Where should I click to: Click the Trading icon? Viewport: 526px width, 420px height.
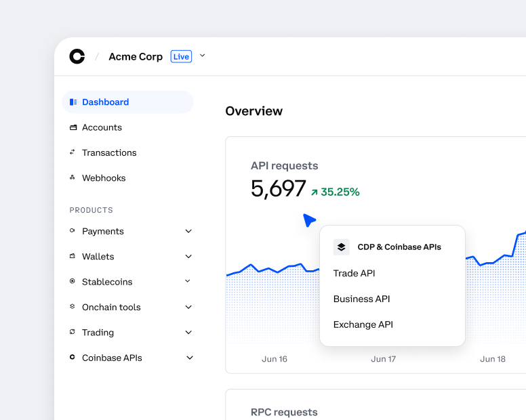tap(72, 332)
